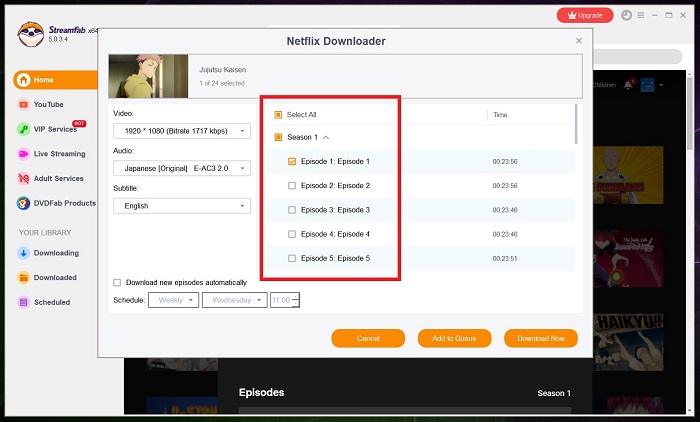Screen dimensions: 700x422
Task: Click the Upgrade crown button
Action: coord(585,15)
